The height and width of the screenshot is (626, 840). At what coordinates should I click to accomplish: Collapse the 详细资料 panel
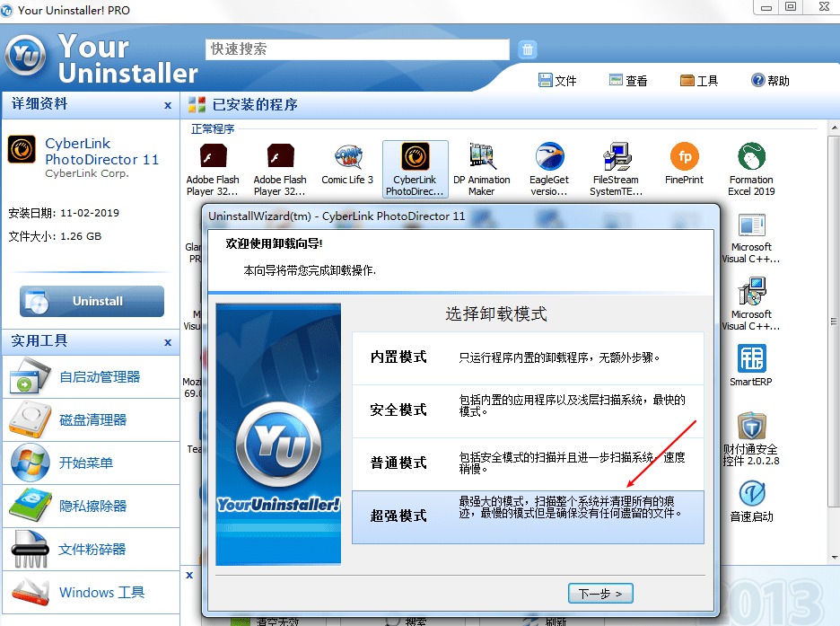point(168,105)
